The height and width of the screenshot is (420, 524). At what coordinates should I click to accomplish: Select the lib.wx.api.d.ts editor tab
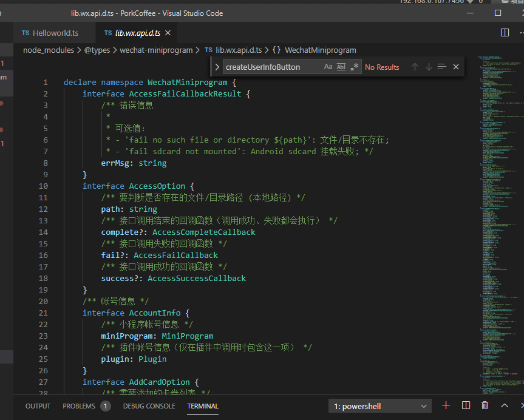pos(138,33)
